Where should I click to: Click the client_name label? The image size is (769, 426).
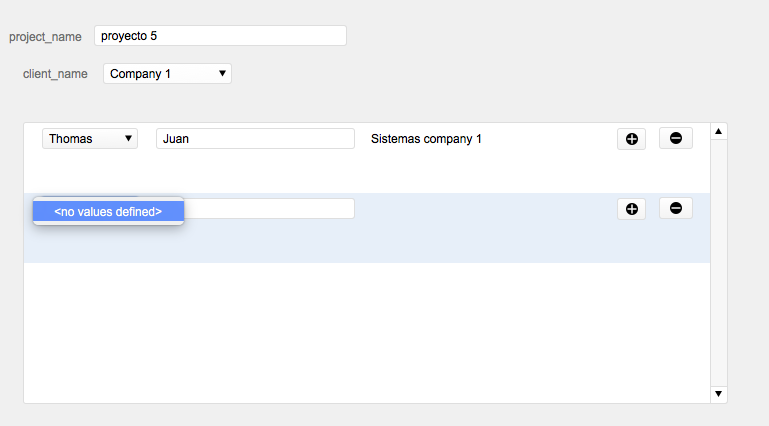click(55, 74)
